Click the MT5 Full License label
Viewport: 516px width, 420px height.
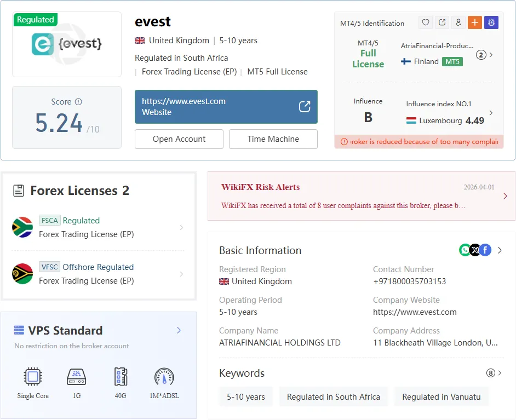tap(277, 72)
